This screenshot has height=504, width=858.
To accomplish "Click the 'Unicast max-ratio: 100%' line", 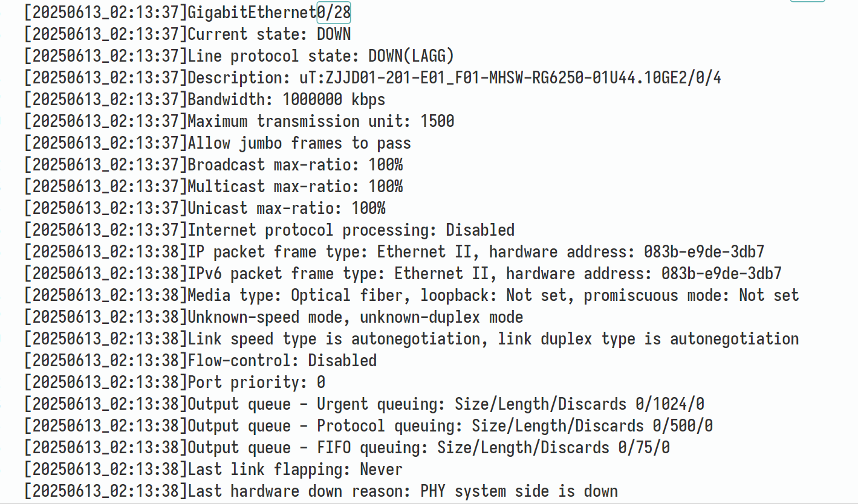I will [x=286, y=208].
